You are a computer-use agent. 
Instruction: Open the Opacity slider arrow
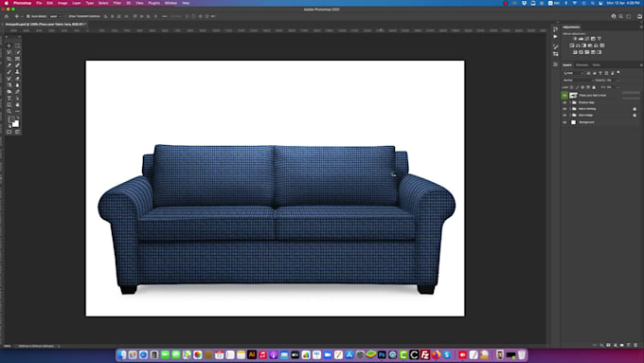[x=617, y=81]
